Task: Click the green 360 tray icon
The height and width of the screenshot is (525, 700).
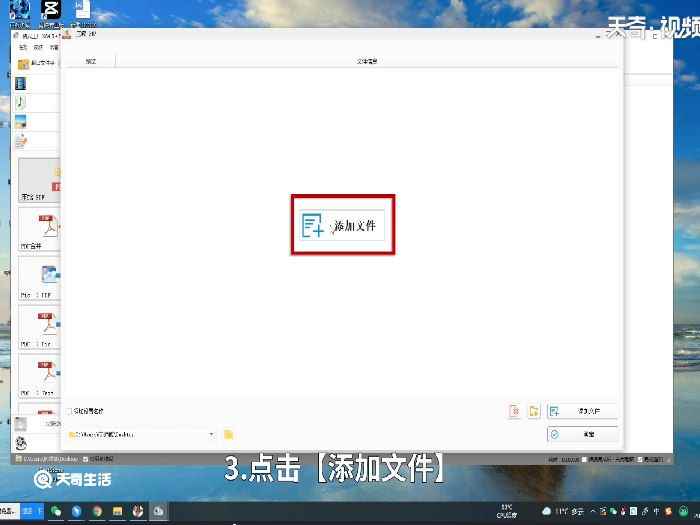Action: [x=683, y=511]
